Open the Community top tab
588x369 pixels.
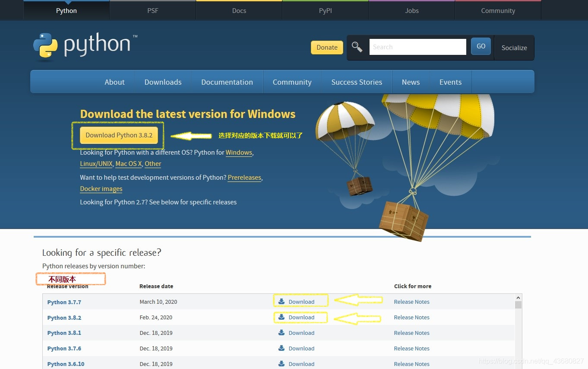pyautogui.click(x=498, y=10)
